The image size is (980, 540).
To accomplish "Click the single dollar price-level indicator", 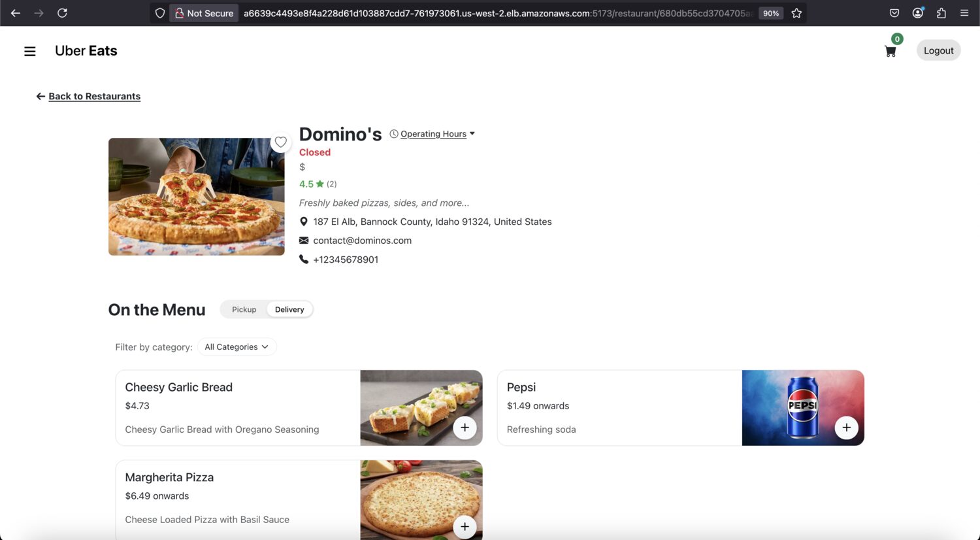I will 302,167.
